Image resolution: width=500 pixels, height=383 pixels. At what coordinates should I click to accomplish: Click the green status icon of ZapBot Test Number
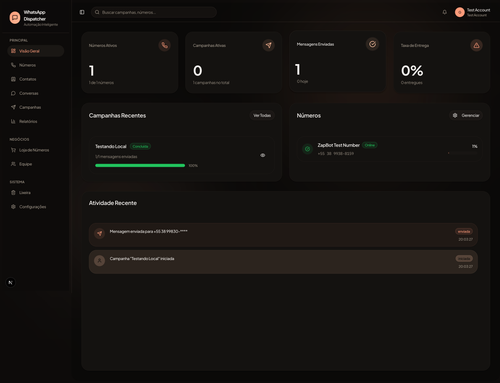[x=308, y=149]
